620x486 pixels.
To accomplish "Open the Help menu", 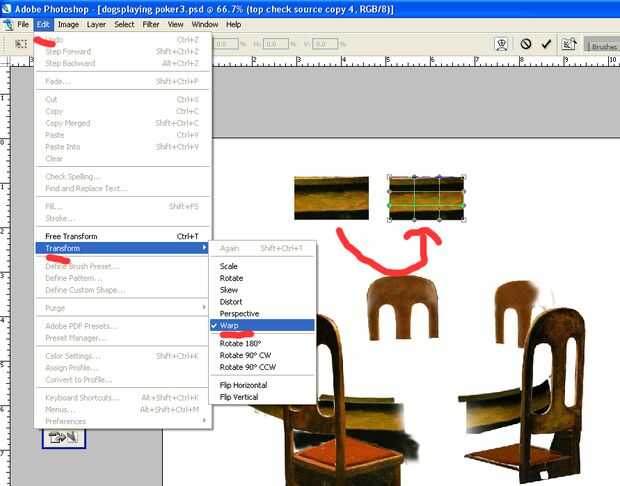I will [x=234, y=25].
